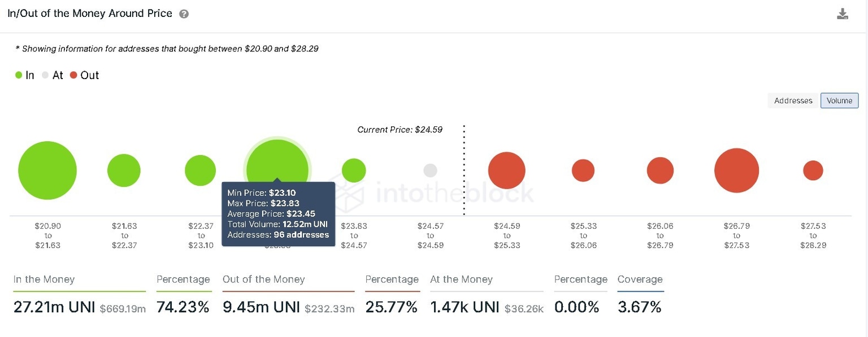The width and height of the screenshot is (868, 337).
Task: Click the red $25.33 to $26.06 bubble
Action: (583, 170)
